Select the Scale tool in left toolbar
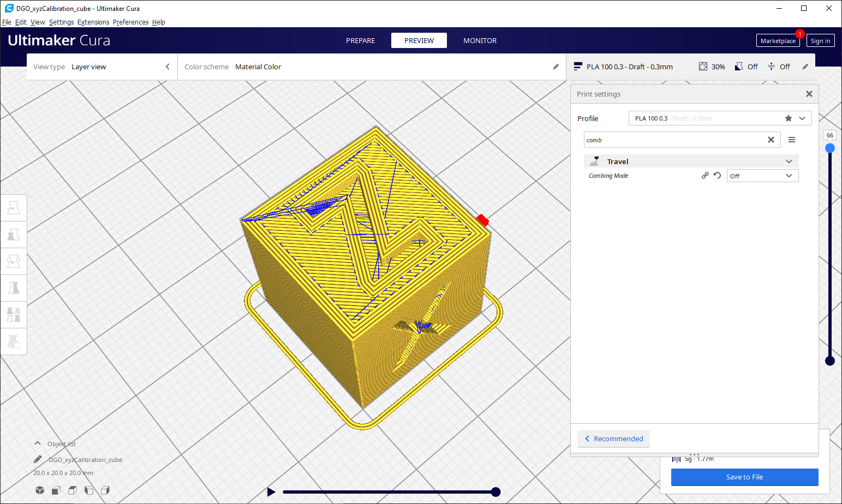 [x=14, y=235]
